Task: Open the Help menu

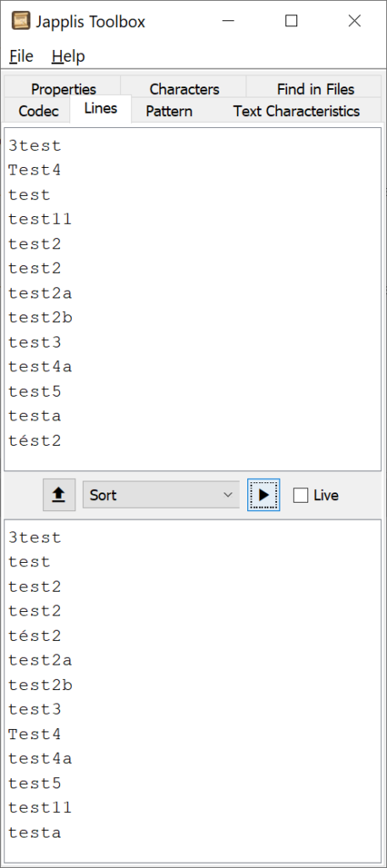Action: click(69, 56)
